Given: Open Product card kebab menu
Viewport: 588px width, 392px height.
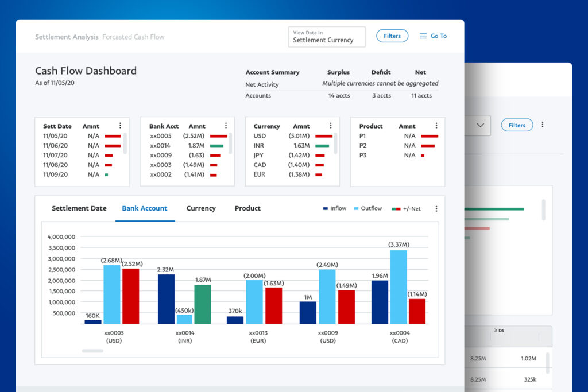Looking at the screenshot, I should [436, 126].
